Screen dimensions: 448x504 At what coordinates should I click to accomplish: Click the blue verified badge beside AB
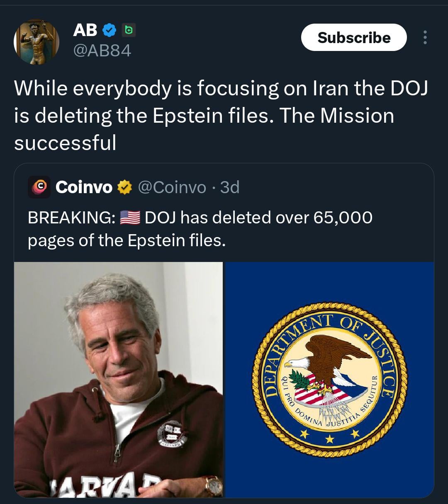pyautogui.click(x=109, y=30)
